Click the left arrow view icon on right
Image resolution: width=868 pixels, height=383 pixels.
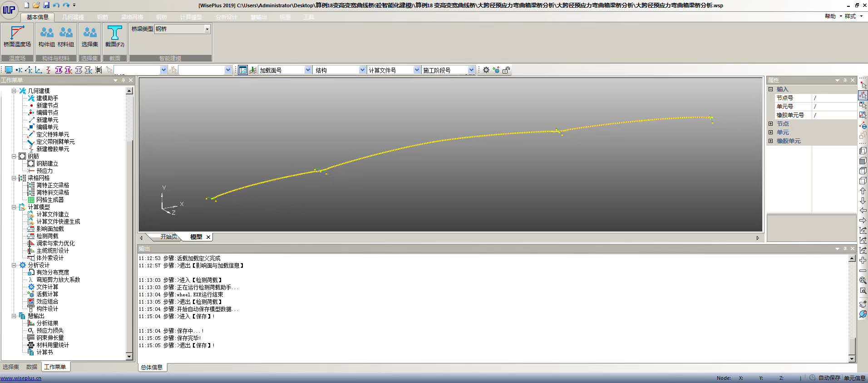point(863,211)
